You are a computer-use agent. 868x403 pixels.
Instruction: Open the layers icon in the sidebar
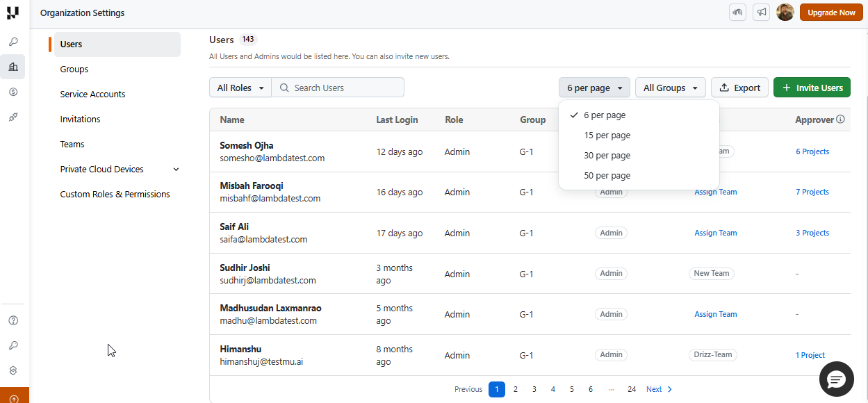tap(13, 370)
